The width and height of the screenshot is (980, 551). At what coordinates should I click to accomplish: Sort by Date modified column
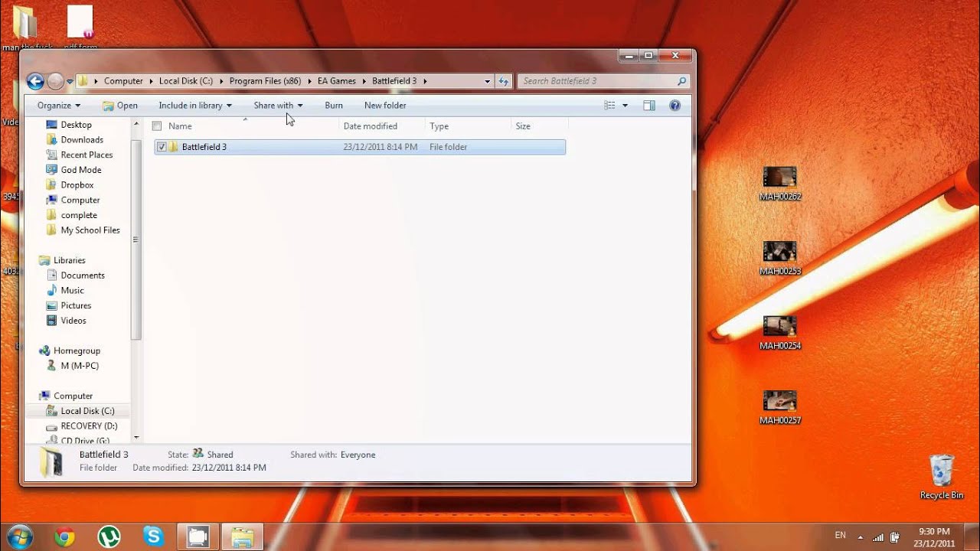(371, 126)
